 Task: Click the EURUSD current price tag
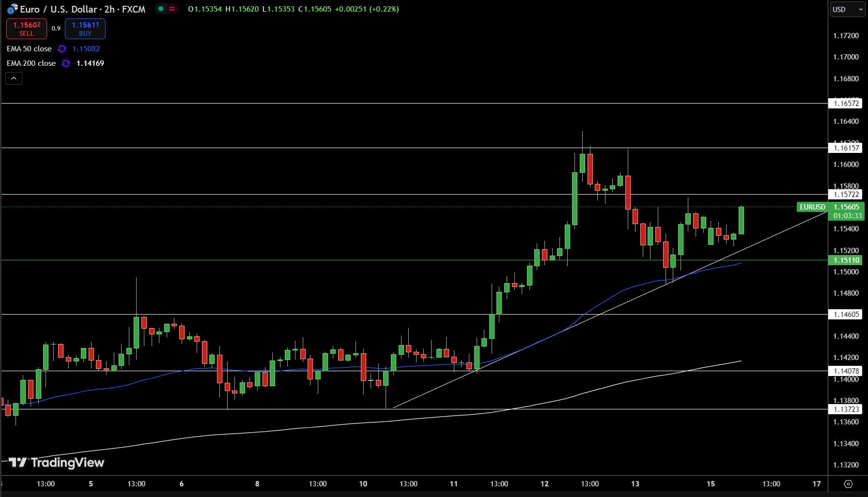point(812,207)
